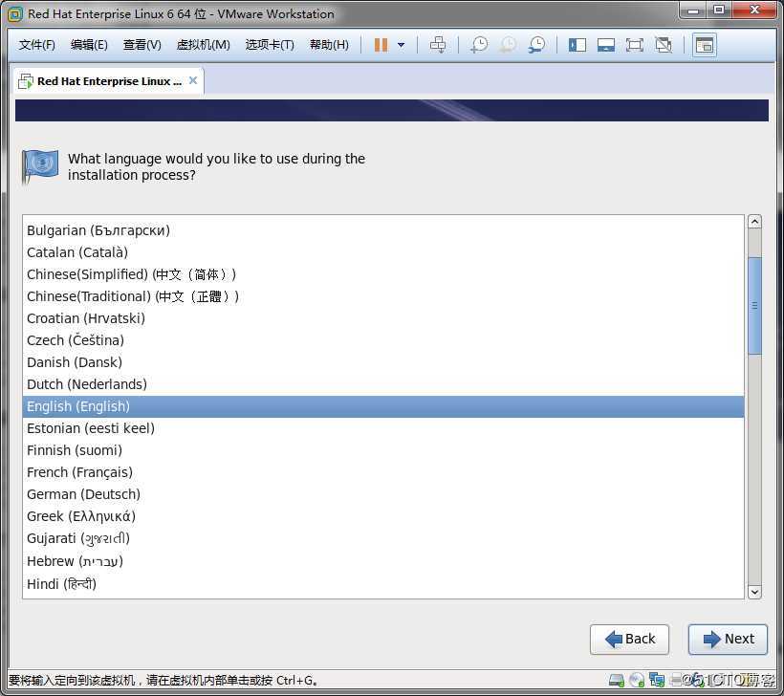Image resolution: width=784 pixels, height=696 pixels.
Task: Open the 查看(V) menu
Action: [142, 45]
